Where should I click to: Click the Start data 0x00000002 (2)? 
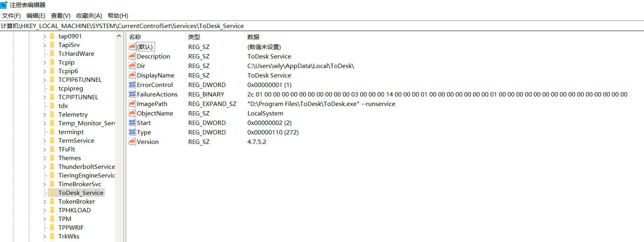point(270,123)
